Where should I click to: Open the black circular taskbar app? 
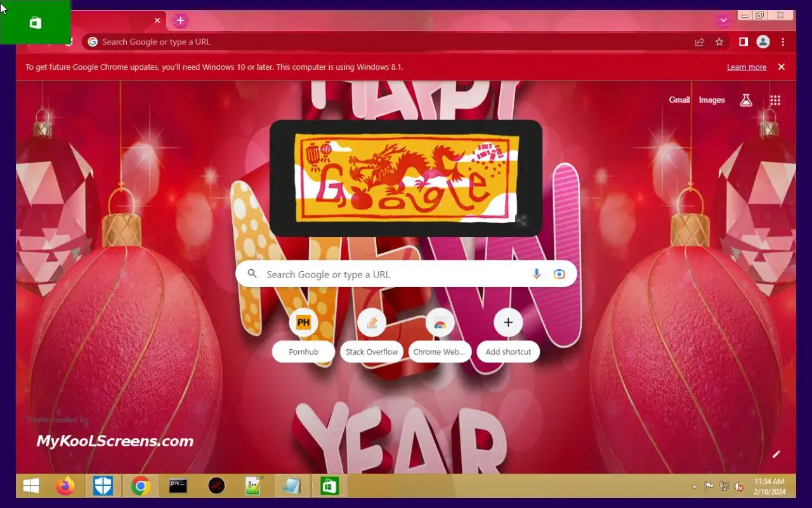point(216,486)
